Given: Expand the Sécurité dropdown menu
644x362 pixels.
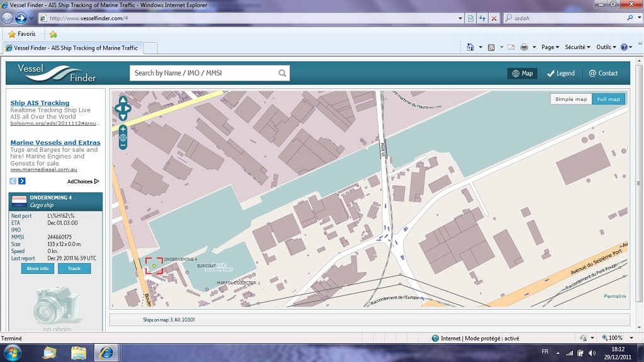Looking at the screenshot, I should (x=577, y=47).
